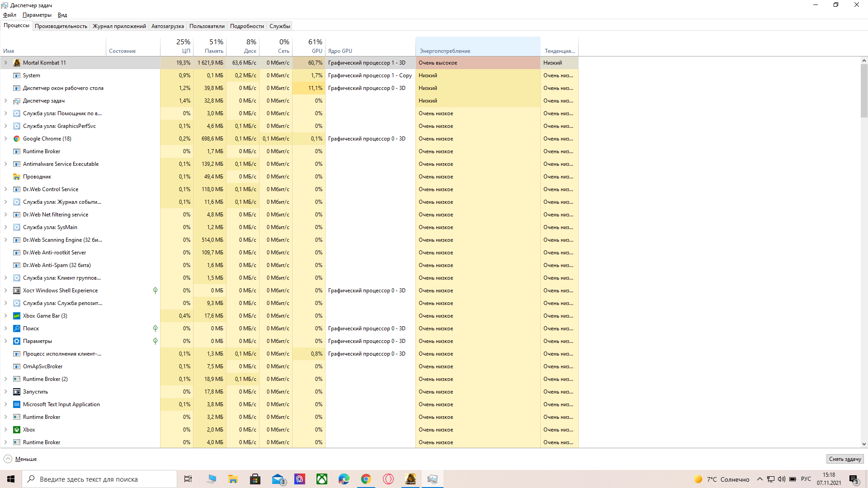Open File Explorer from the taskbar
868x488 pixels.
pyautogui.click(x=233, y=479)
